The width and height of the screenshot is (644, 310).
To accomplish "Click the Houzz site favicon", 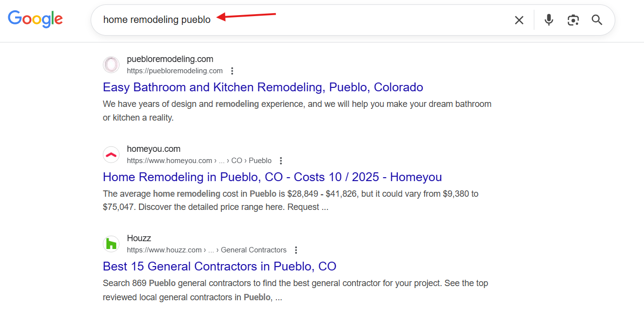I will pos(111,244).
